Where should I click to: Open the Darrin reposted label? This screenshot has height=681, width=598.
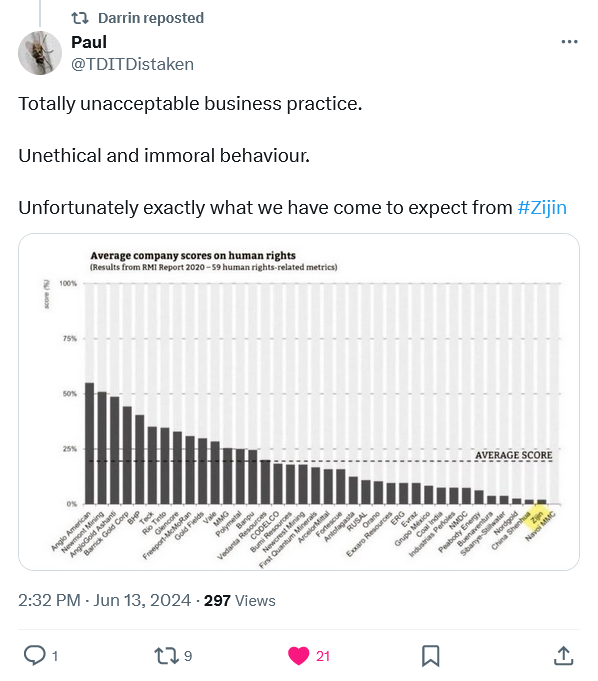151,18
